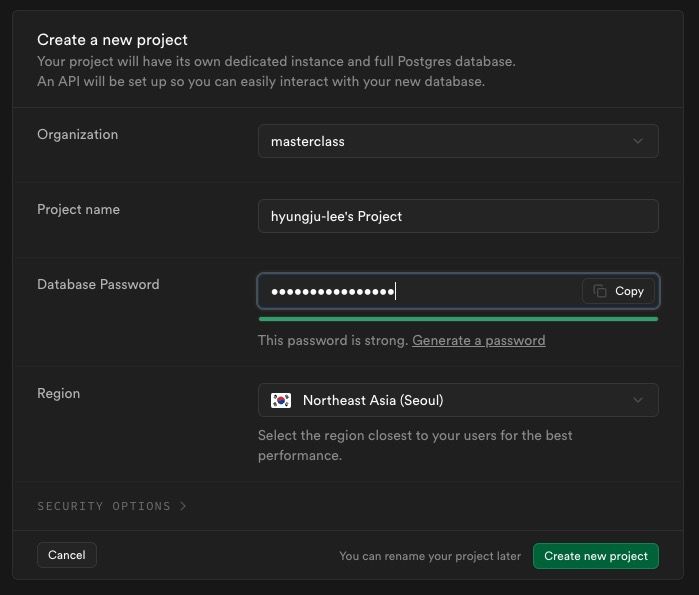This screenshot has width=699, height=595.
Task: Open the masterclass organization dropdown
Action: point(458,141)
